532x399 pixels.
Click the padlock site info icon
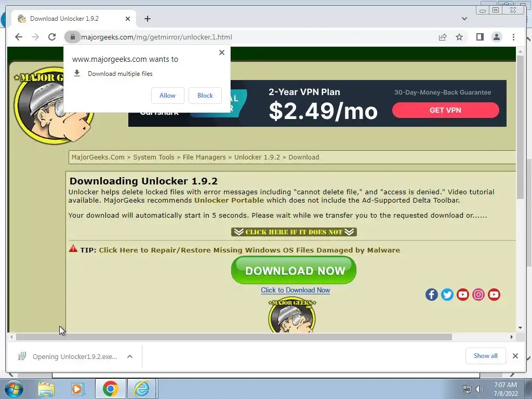click(x=72, y=37)
